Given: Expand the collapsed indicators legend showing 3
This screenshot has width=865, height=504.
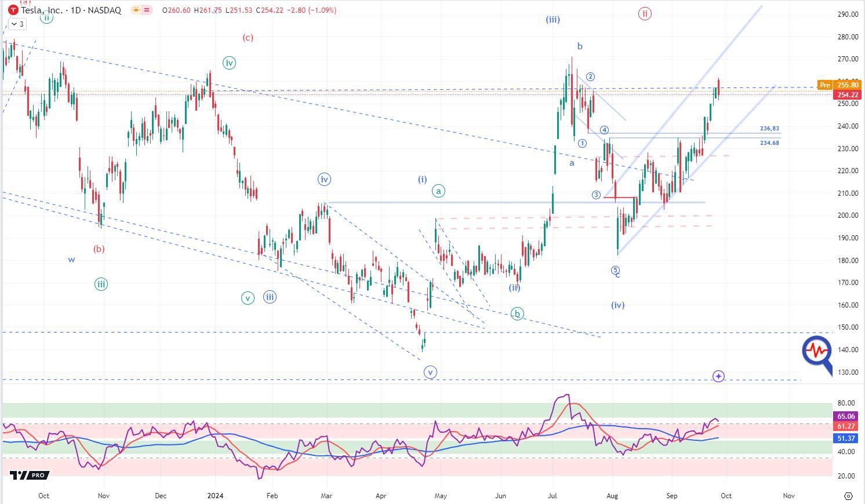Looking at the screenshot, I should [17, 24].
